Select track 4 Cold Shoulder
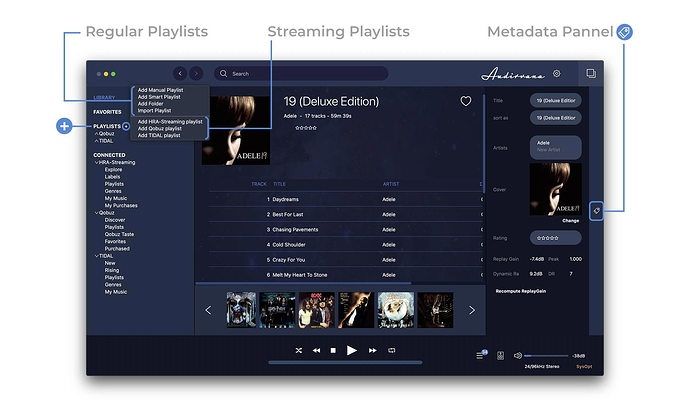 [x=345, y=245]
